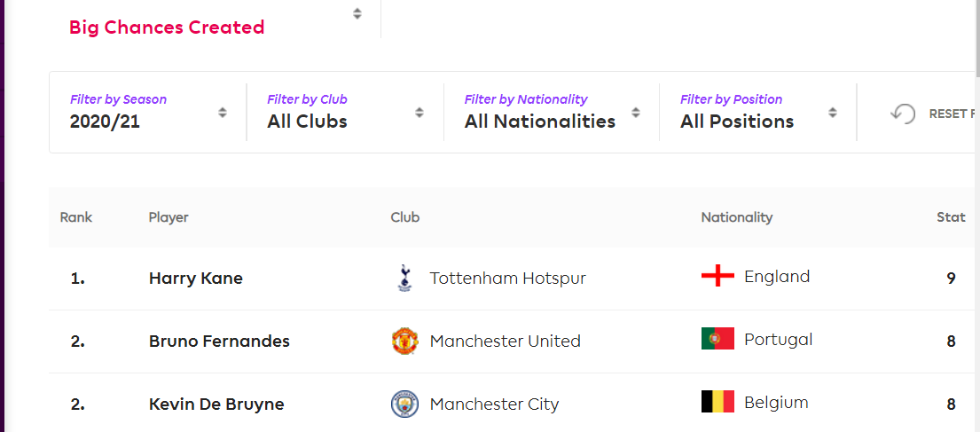This screenshot has height=432, width=980.
Task: Expand the Filter by Nationality dropdown
Action: (552, 112)
